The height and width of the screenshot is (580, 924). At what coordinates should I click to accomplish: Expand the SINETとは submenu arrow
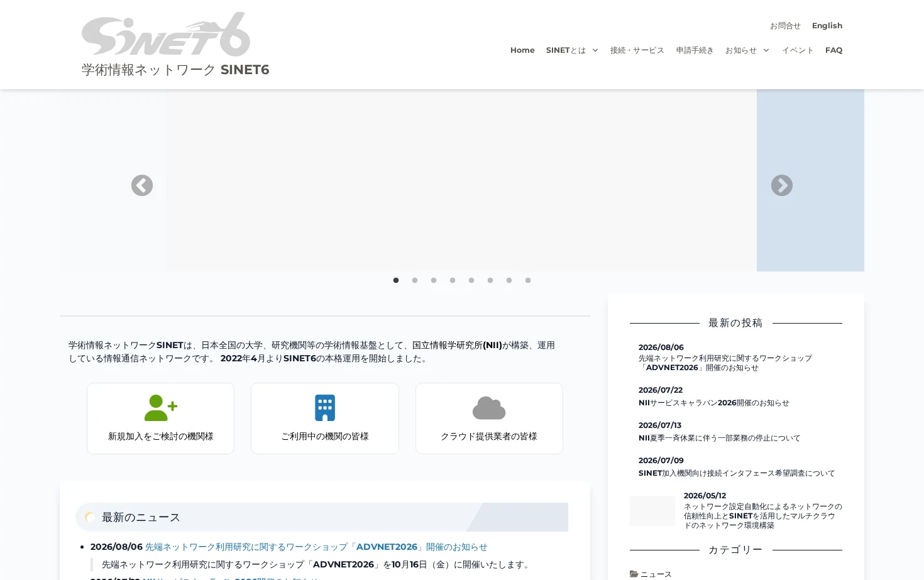595,50
